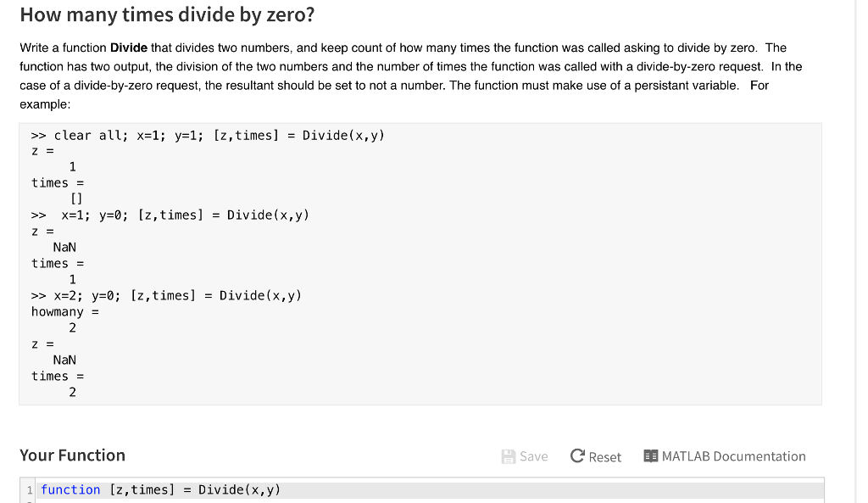Click the first NaN output value
The height and width of the screenshot is (503, 868).
coord(64,248)
